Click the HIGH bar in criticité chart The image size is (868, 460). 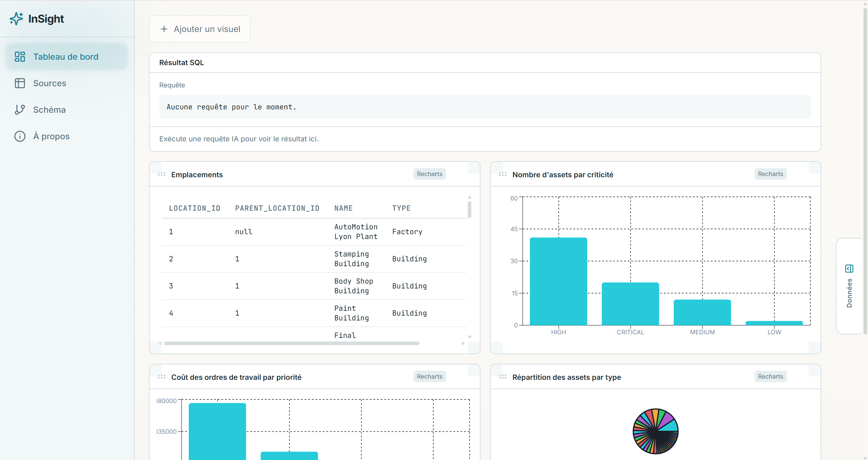(558, 282)
